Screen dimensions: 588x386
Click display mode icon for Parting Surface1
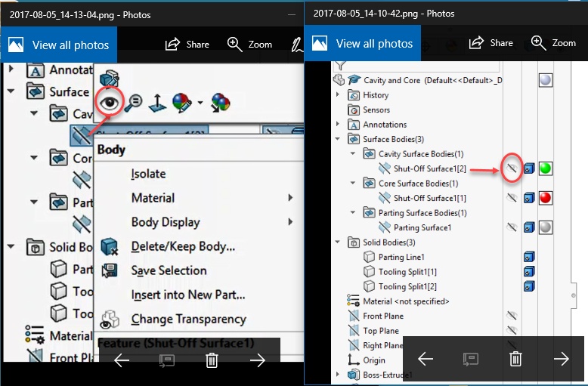pos(529,227)
